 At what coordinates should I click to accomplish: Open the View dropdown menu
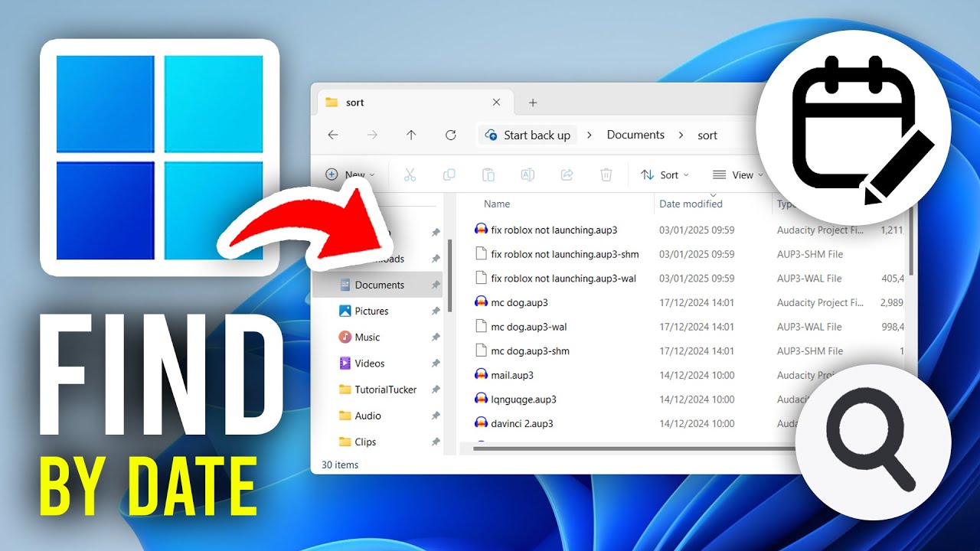pyautogui.click(x=737, y=174)
